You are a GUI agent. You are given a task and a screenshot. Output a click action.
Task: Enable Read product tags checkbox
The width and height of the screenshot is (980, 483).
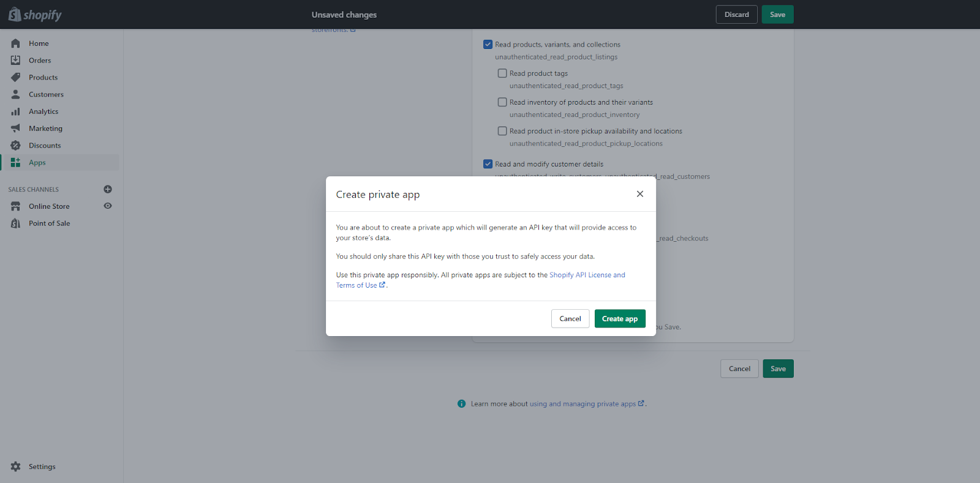502,73
